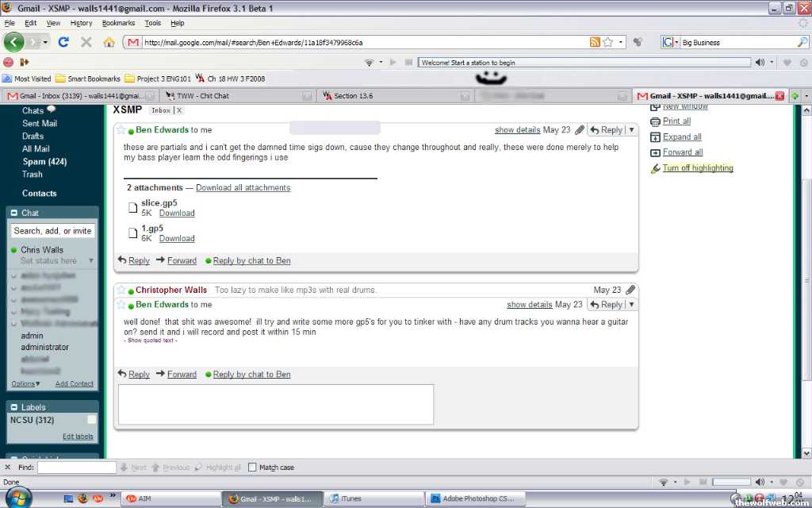Download the slice.gp5 attachment
Image resolution: width=812 pixels, height=508 pixels.
(176, 214)
